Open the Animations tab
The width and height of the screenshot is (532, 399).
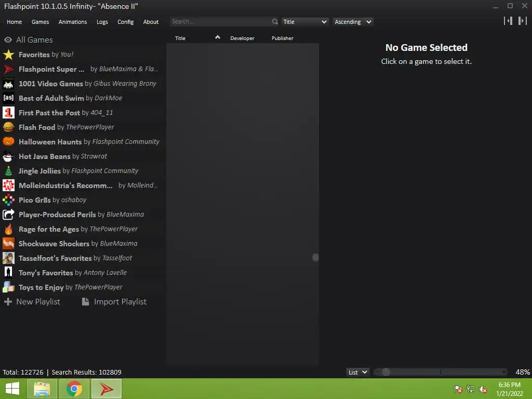tap(73, 22)
